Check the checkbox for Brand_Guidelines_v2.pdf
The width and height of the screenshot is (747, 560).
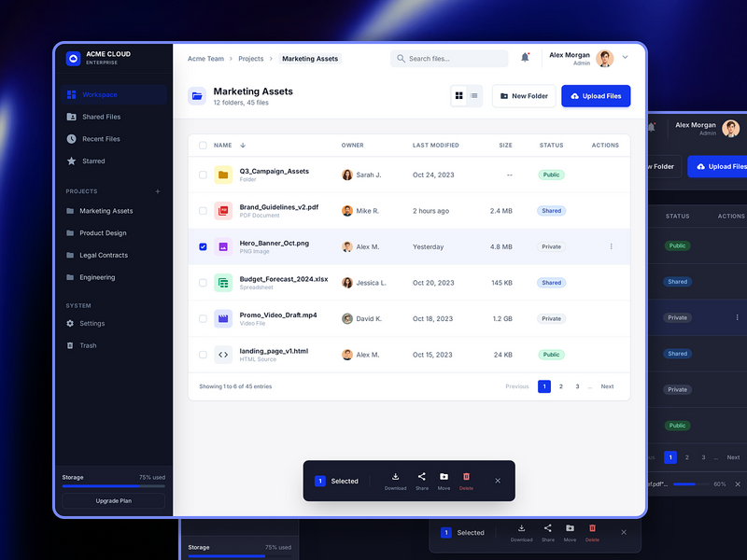(x=203, y=210)
